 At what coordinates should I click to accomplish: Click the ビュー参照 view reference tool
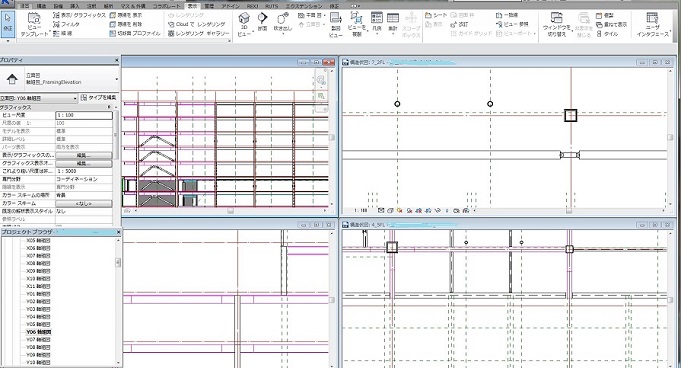(512, 24)
